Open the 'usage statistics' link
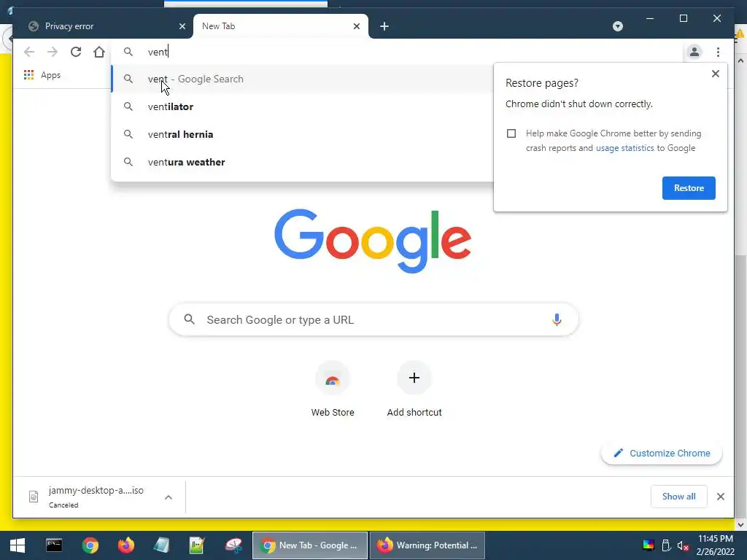The image size is (747, 560). click(624, 148)
